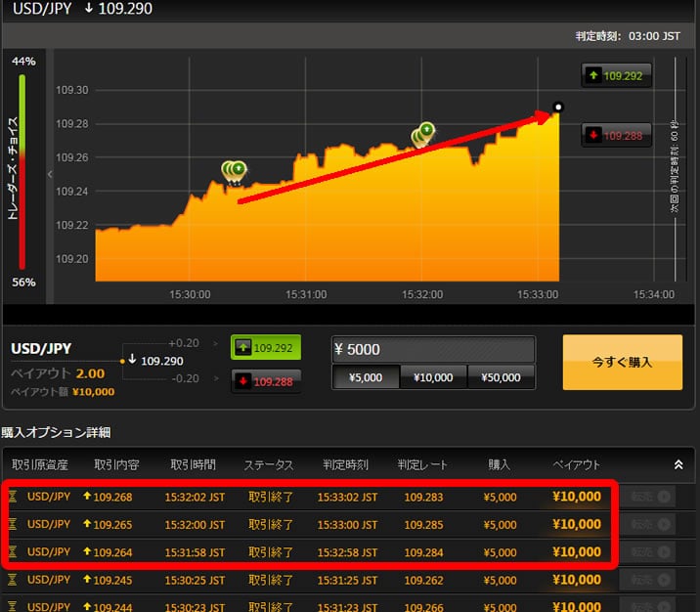Click hourglass icon in the 109.265 row
700x612 pixels.
[13, 524]
